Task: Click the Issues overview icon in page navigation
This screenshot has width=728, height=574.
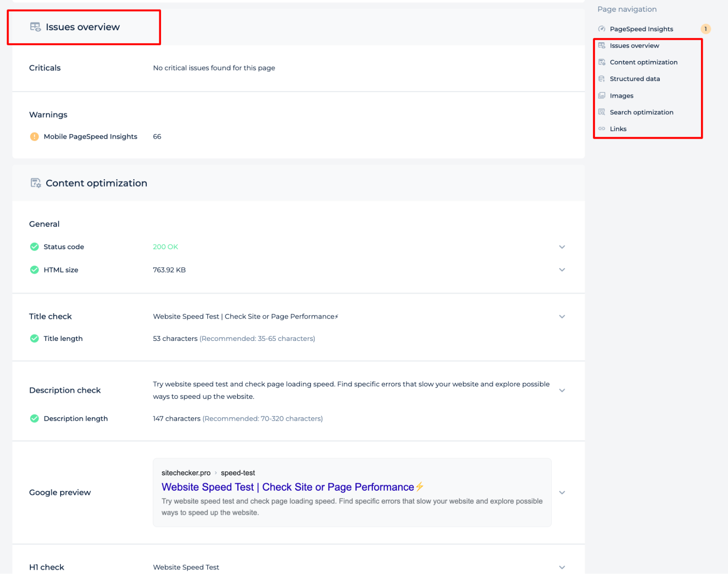Action: pyautogui.click(x=602, y=46)
